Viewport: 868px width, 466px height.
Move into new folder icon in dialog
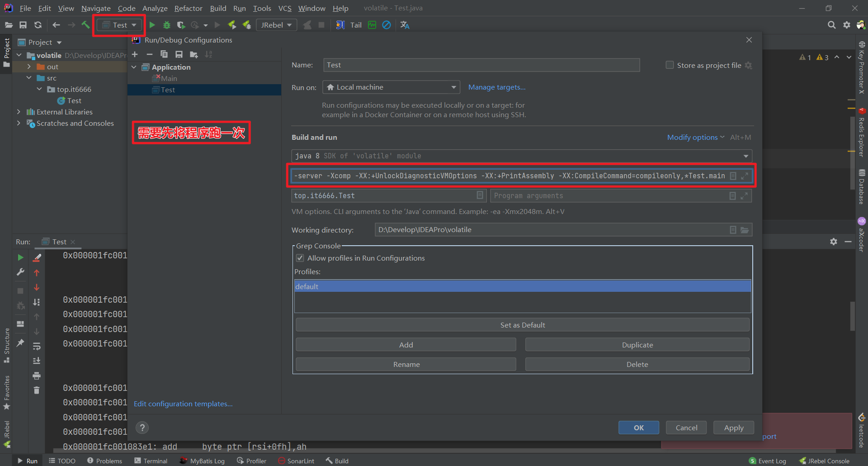pos(194,54)
